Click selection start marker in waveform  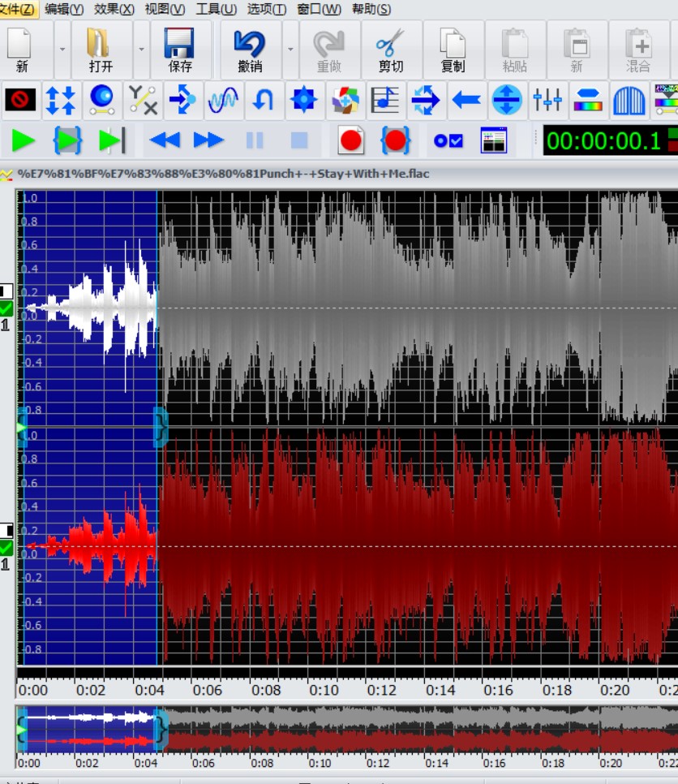click(21, 428)
